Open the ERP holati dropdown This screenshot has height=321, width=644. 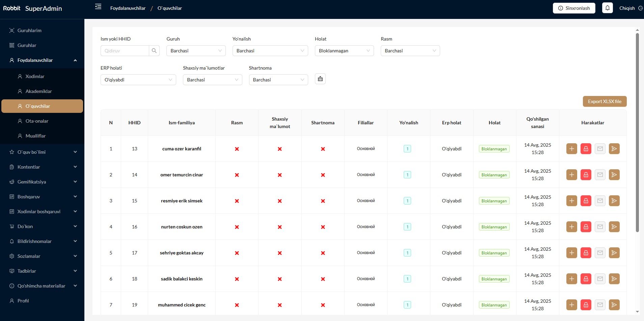coord(138,80)
